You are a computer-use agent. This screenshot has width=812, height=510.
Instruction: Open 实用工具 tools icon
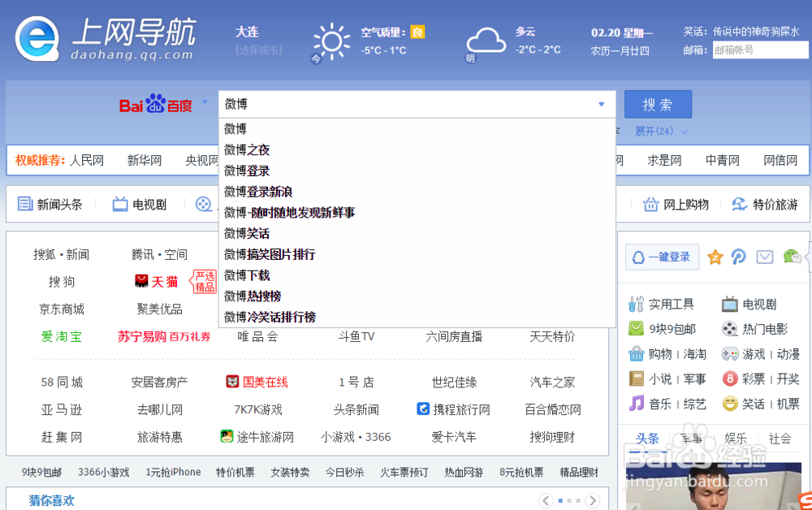point(636,304)
